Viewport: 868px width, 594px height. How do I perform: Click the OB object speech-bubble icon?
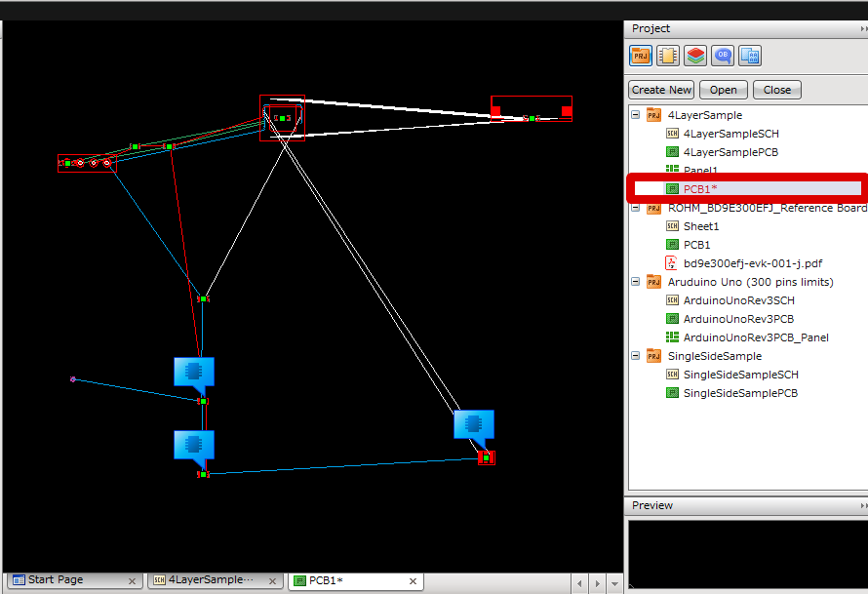pos(723,55)
